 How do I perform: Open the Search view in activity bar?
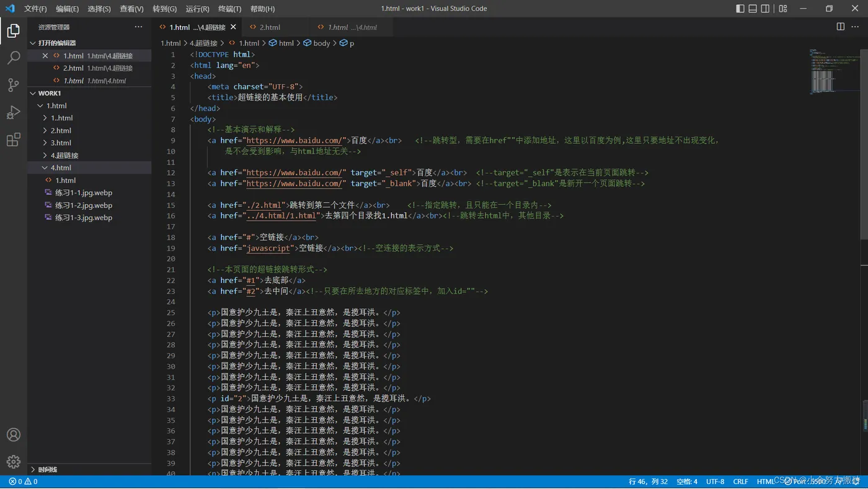[14, 58]
